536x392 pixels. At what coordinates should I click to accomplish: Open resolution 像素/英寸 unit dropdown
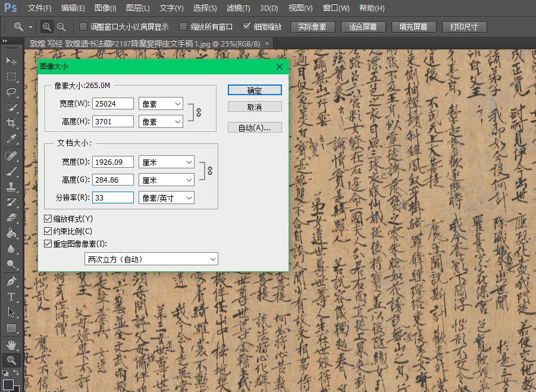pyautogui.click(x=167, y=198)
